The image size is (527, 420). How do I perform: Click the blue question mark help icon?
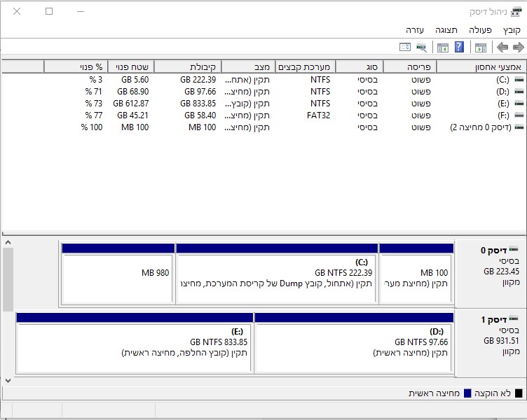pos(460,48)
